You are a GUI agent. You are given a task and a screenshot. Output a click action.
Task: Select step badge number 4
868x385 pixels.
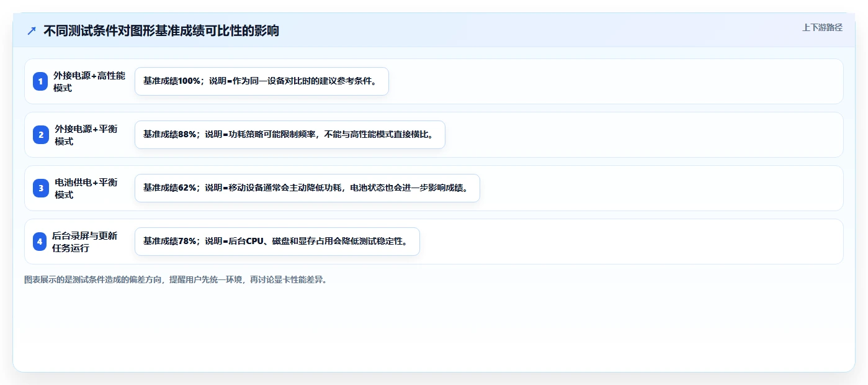[40, 242]
